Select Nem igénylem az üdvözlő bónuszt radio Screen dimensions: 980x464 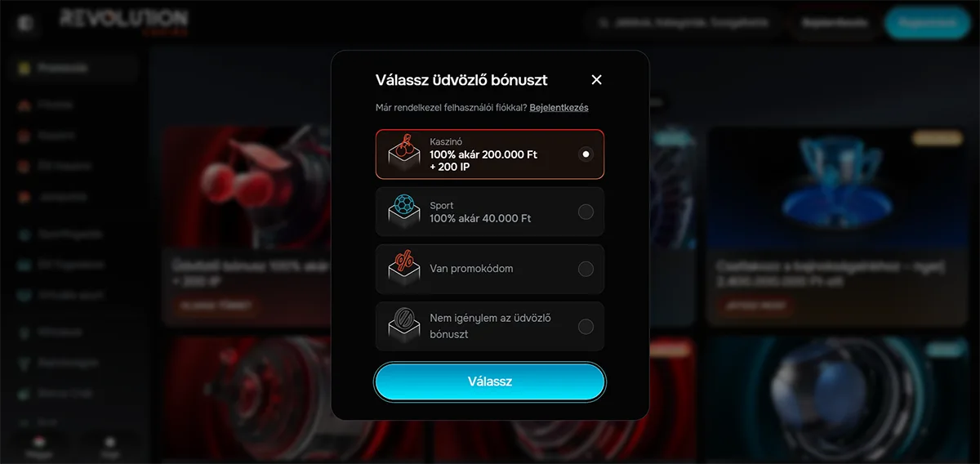586,326
